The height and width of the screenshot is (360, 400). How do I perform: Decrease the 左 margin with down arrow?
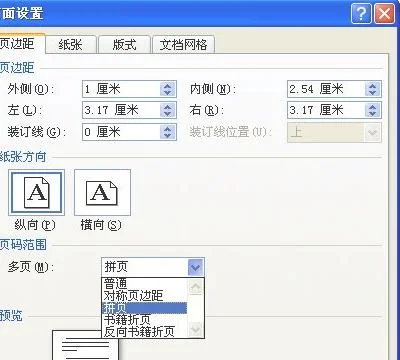(168, 114)
